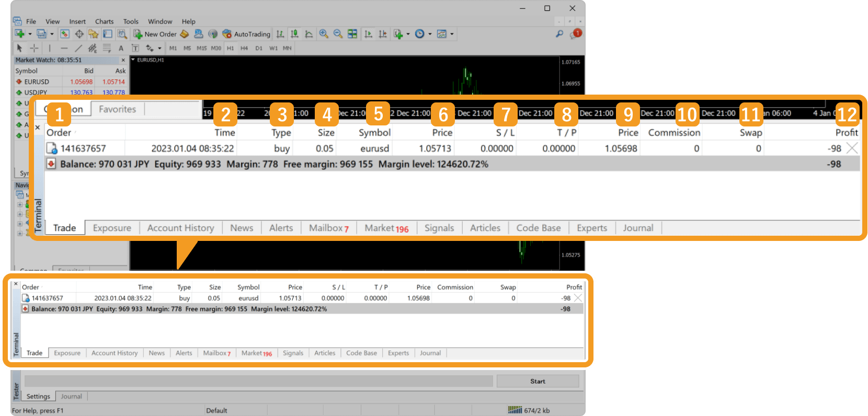The width and height of the screenshot is (868, 416).
Task: Select EURUSD row in Market Watch
Action: coord(71,82)
